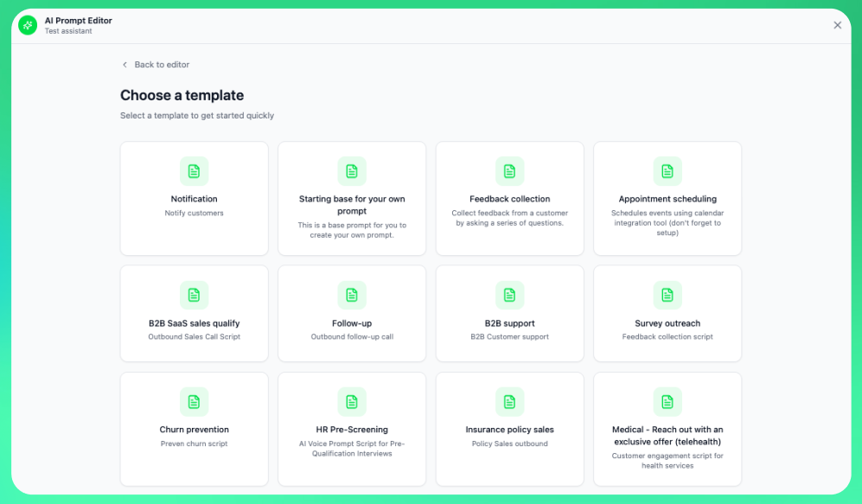Image resolution: width=862 pixels, height=504 pixels.
Task: Click Back to editor
Action: (x=156, y=64)
